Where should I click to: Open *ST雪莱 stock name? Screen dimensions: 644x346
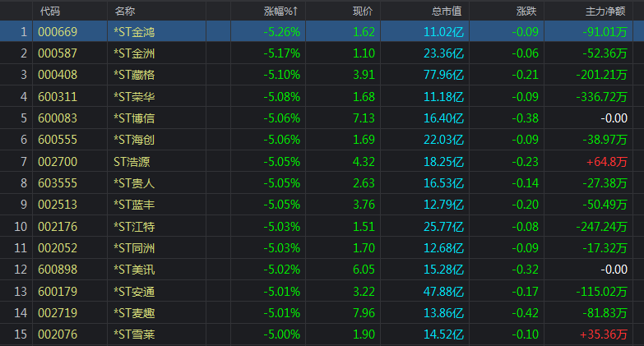(134, 334)
